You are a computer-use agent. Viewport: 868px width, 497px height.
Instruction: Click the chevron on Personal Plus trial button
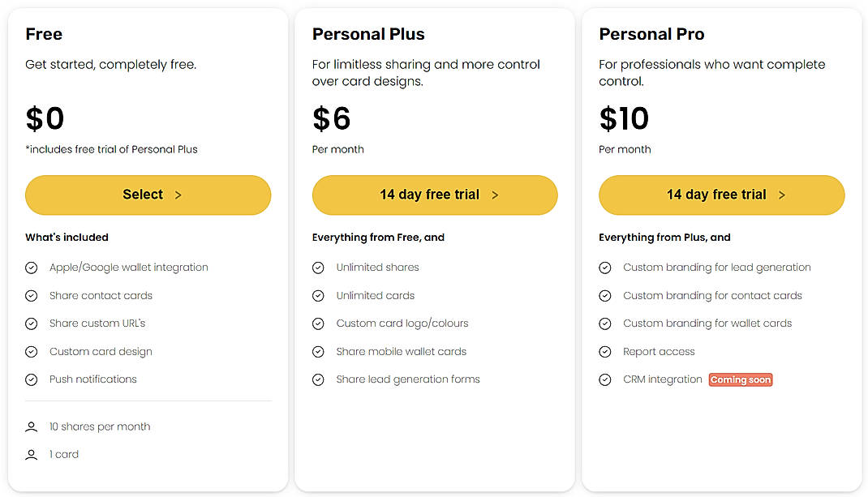click(495, 195)
